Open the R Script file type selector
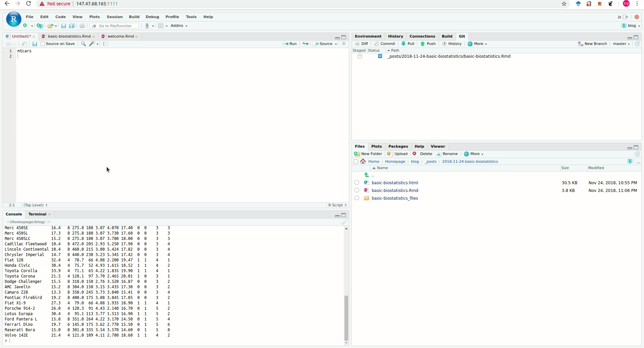Viewport: 644px width, 348px height. point(337,205)
